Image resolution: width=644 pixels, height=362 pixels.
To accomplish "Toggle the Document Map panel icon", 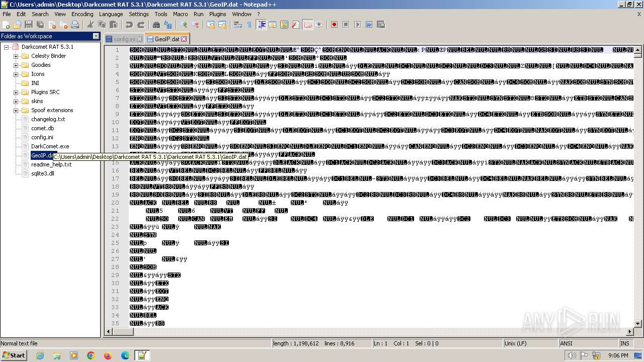I will [x=284, y=25].
